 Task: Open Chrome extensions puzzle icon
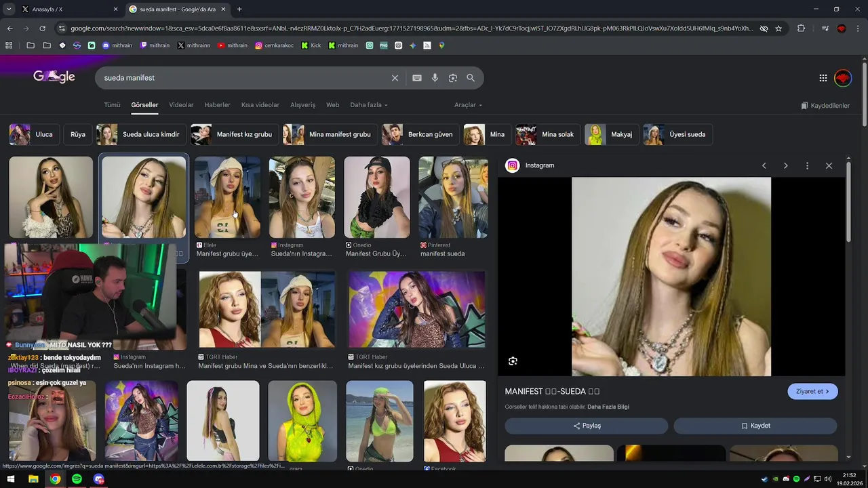pyautogui.click(x=801, y=28)
